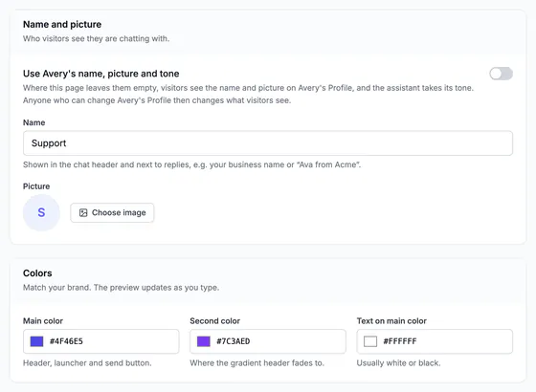Click "Where the gradient header fades to." hint

click(x=257, y=363)
